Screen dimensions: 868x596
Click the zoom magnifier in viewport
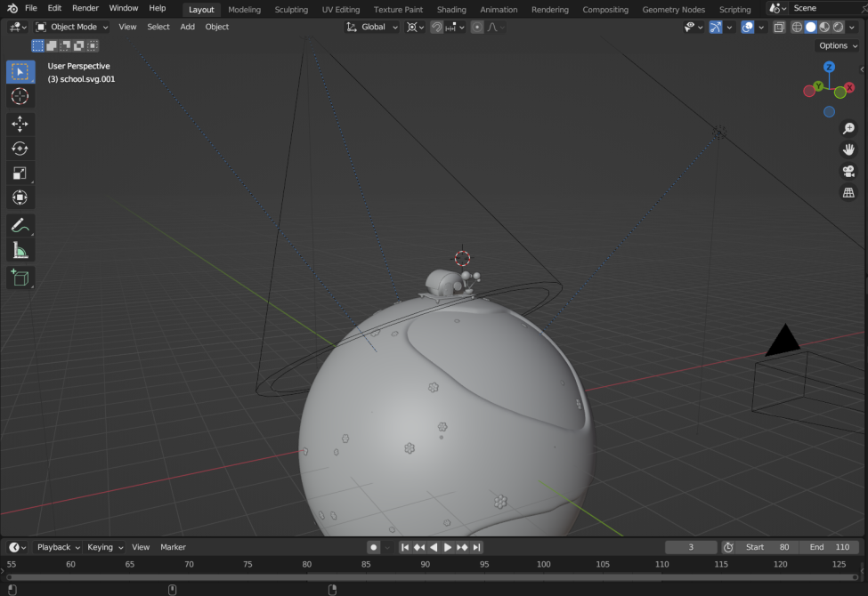[x=848, y=128]
